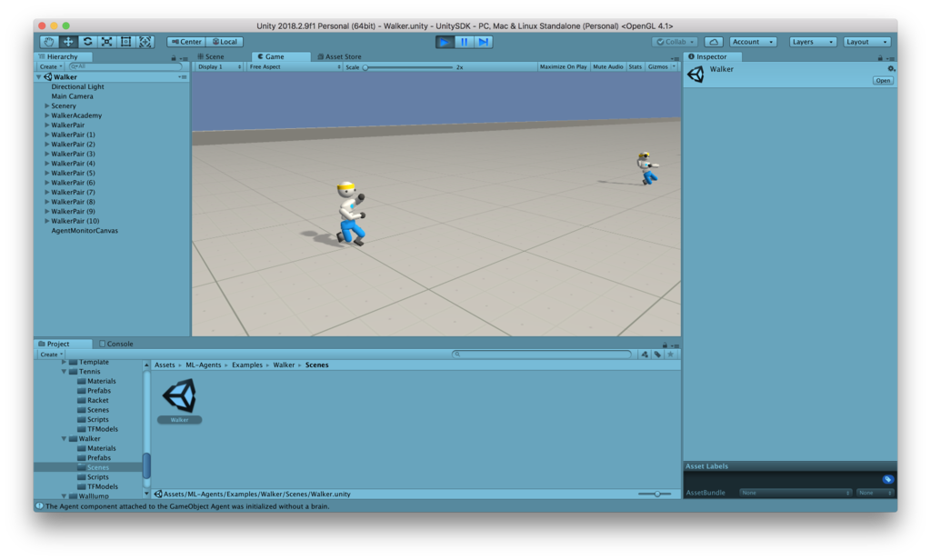
Task: Select Main Camera in Hierarchy
Action: pos(72,96)
